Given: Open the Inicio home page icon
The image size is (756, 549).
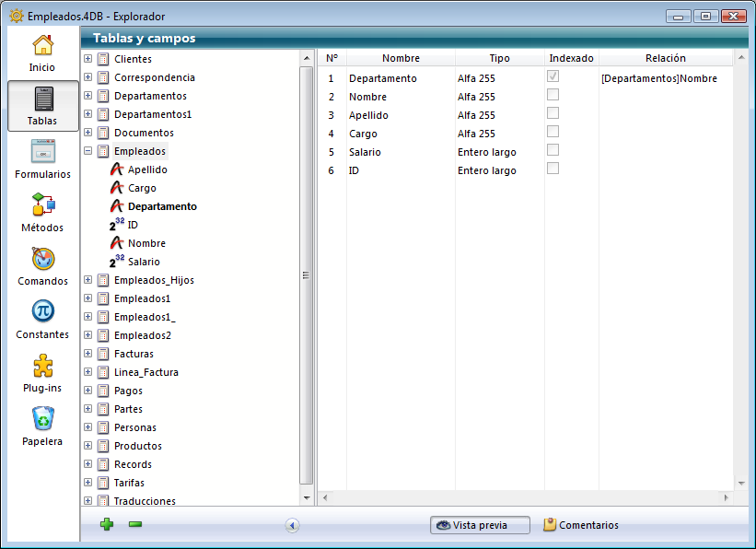Looking at the screenshot, I should click(42, 46).
